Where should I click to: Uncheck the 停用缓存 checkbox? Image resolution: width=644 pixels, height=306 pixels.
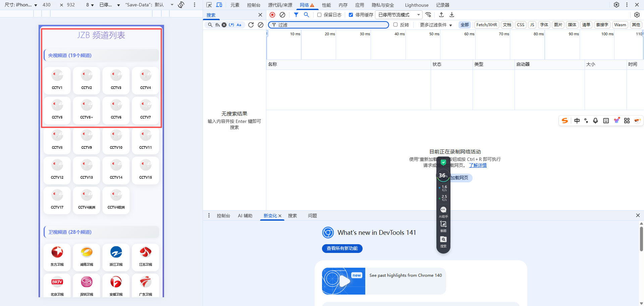click(x=351, y=15)
